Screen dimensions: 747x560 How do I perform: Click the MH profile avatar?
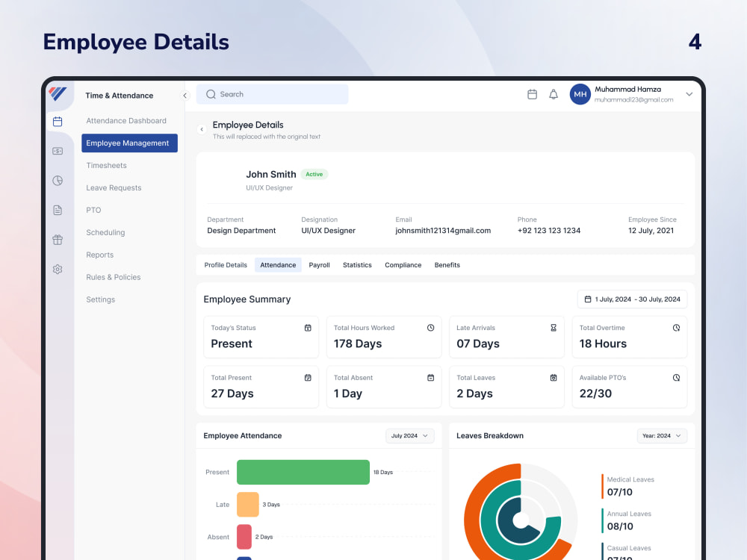580,94
